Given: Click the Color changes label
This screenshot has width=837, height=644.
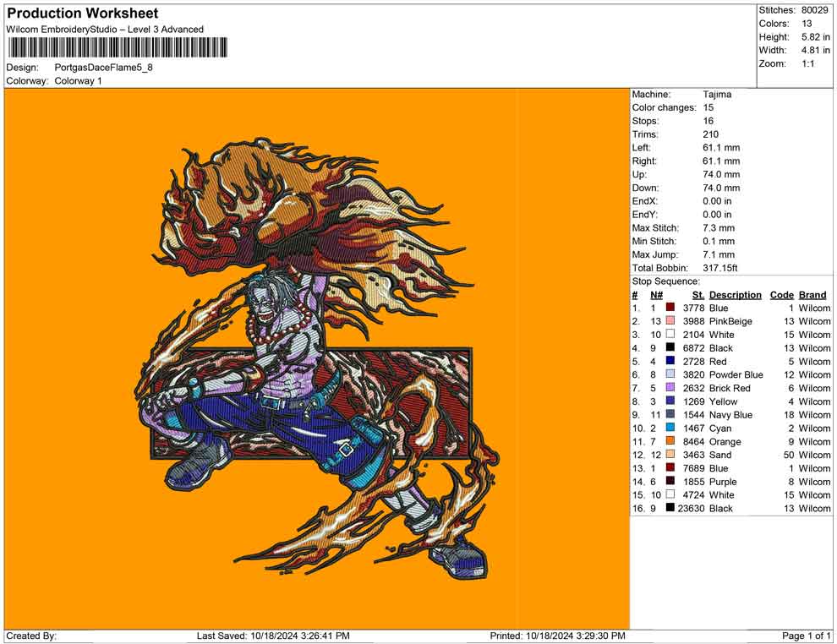Looking at the screenshot, I should click(664, 108).
